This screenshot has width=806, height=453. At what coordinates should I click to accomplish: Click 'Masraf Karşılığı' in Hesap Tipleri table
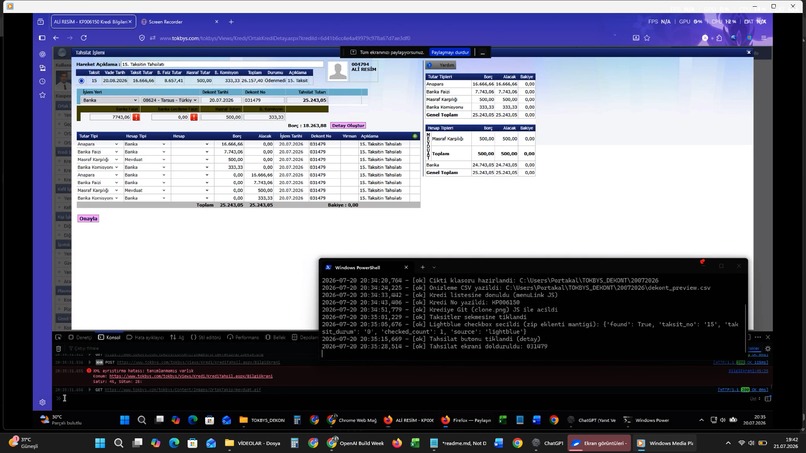tap(447, 139)
